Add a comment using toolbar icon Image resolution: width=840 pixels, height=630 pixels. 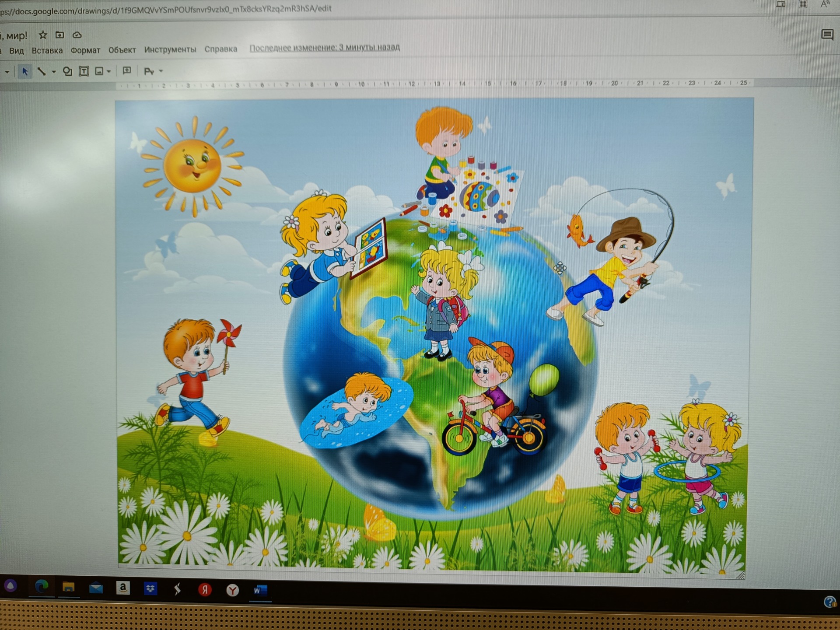[x=127, y=70]
